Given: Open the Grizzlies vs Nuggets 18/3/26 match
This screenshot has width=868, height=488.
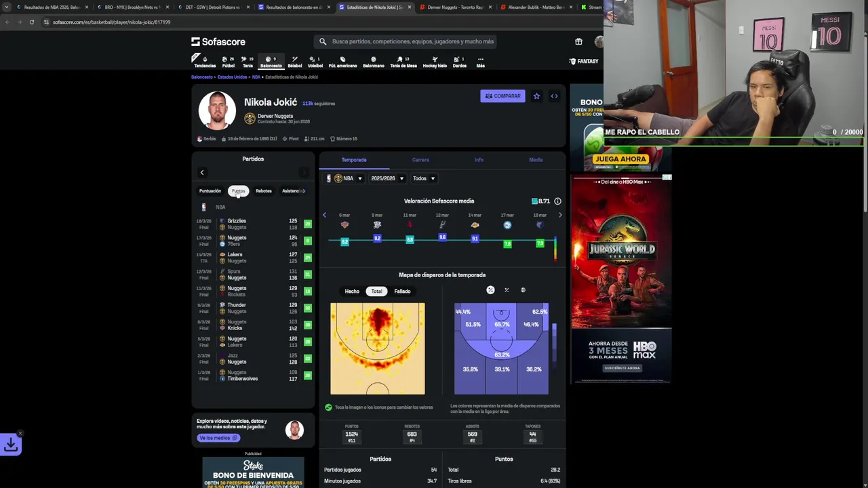Looking at the screenshot, I should [253, 224].
